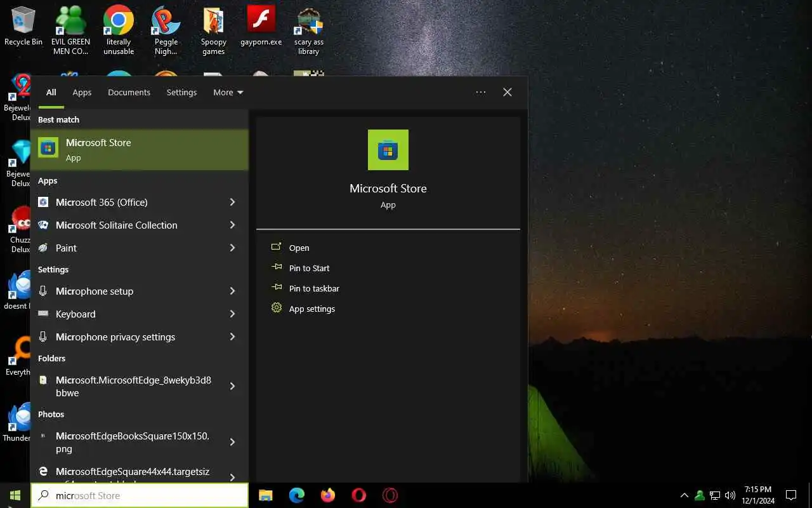Image resolution: width=812 pixels, height=508 pixels.
Task: Close the search panel with X
Action: [507, 92]
